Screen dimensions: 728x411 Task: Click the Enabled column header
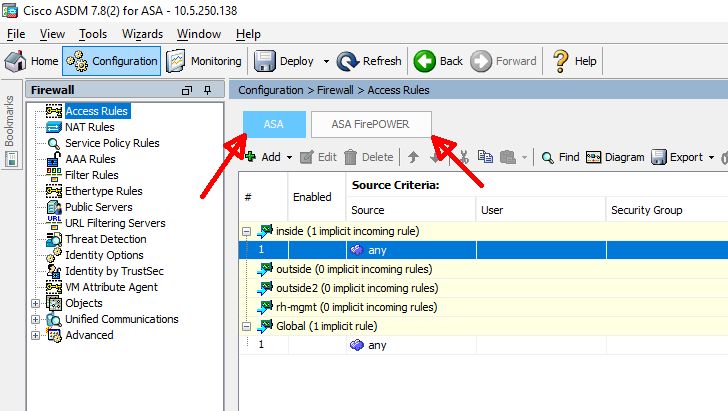tap(317, 197)
